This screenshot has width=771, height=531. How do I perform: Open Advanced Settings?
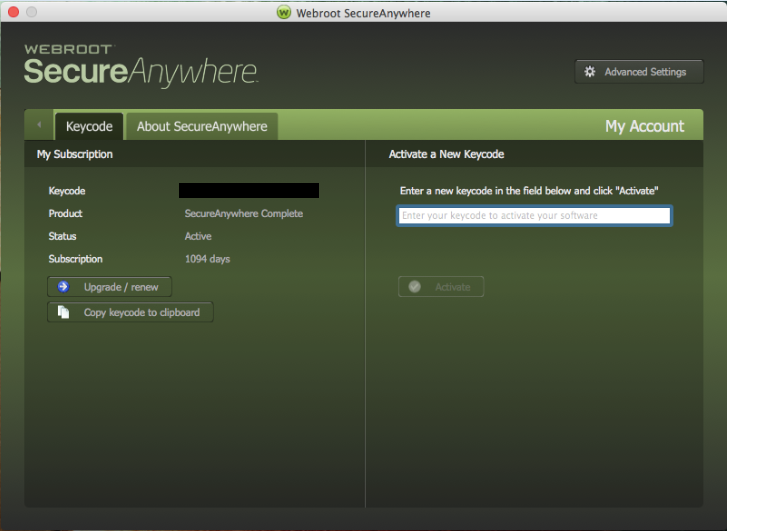pyautogui.click(x=639, y=72)
